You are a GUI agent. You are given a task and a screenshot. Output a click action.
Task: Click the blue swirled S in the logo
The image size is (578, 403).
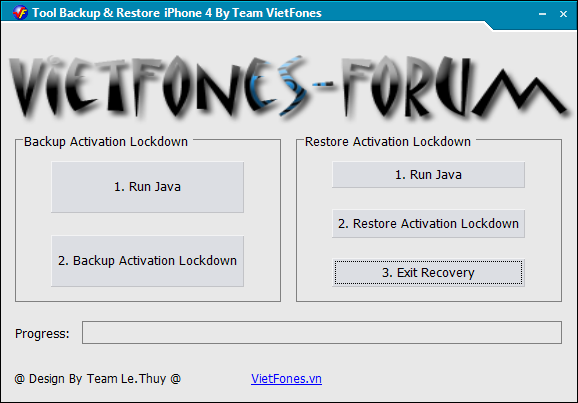pyautogui.click(x=291, y=86)
